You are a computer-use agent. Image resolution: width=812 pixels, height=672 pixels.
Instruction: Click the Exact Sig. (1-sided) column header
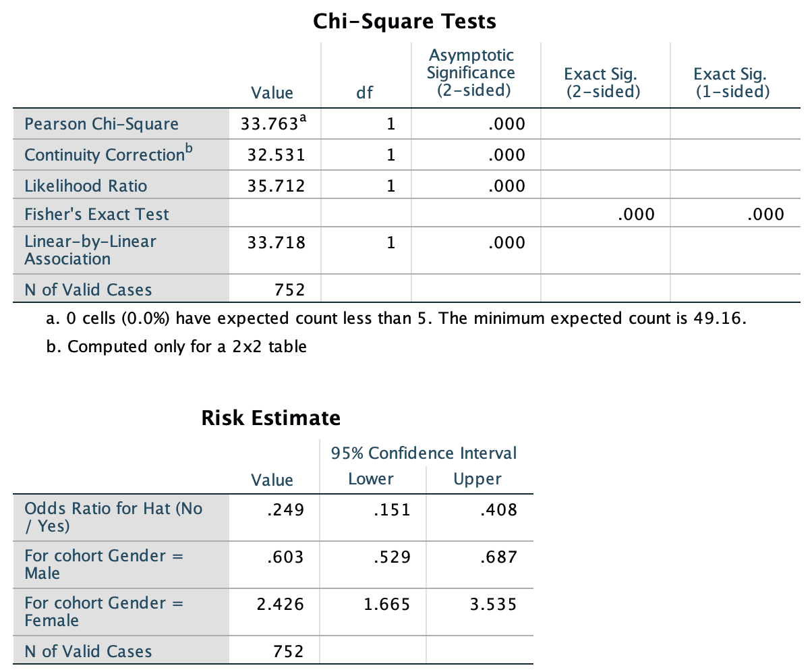732,83
